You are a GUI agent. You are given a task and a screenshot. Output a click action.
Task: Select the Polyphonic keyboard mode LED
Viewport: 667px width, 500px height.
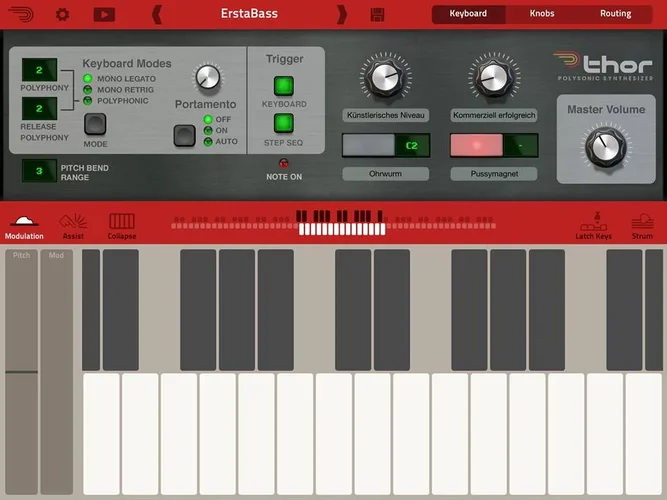pos(88,101)
